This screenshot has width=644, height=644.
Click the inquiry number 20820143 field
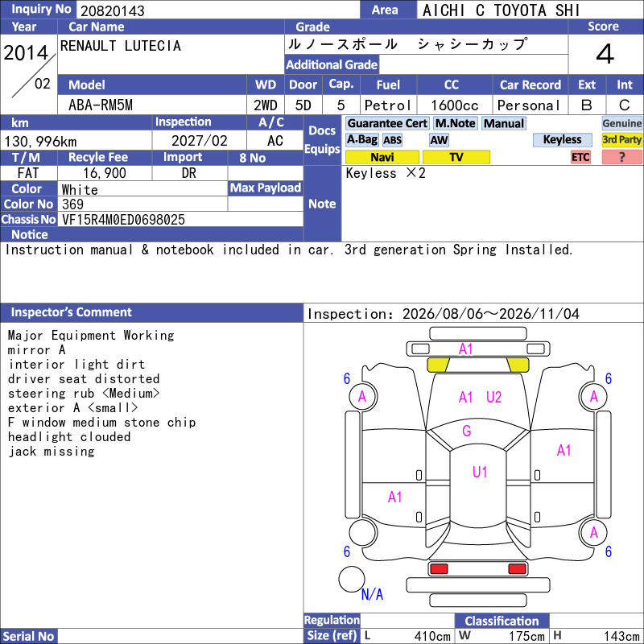click(x=217, y=10)
